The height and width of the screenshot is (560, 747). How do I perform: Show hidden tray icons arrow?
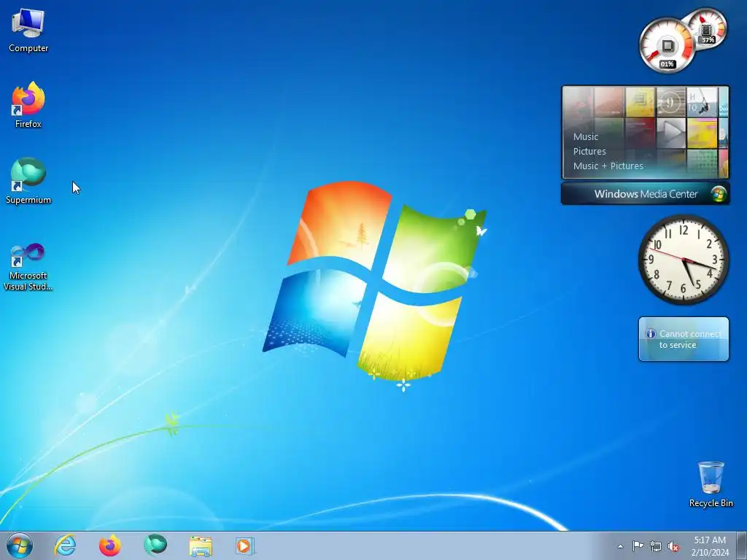[x=620, y=546]
